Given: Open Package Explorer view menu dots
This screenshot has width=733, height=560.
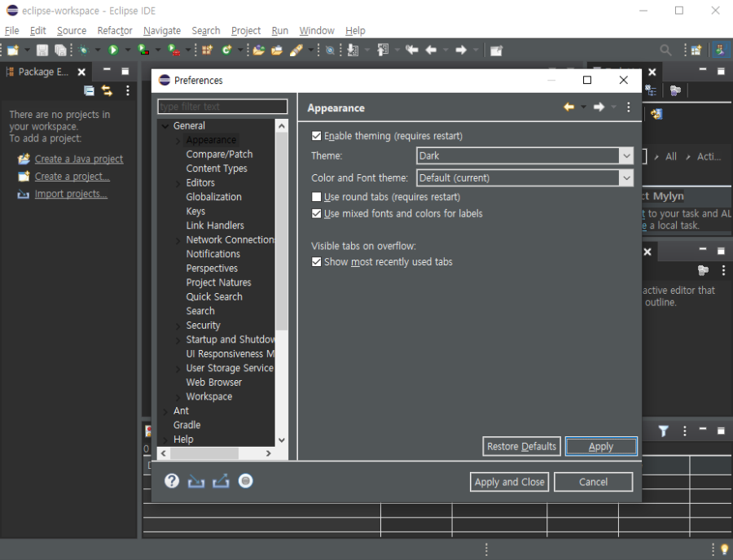Looking at the screenshot, I should [128, 90].
